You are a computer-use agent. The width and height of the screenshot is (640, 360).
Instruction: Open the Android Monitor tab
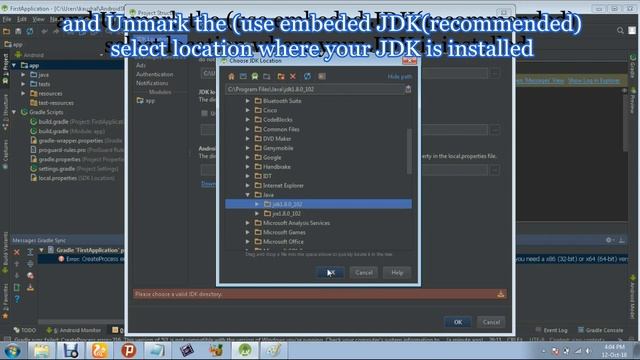73,330
